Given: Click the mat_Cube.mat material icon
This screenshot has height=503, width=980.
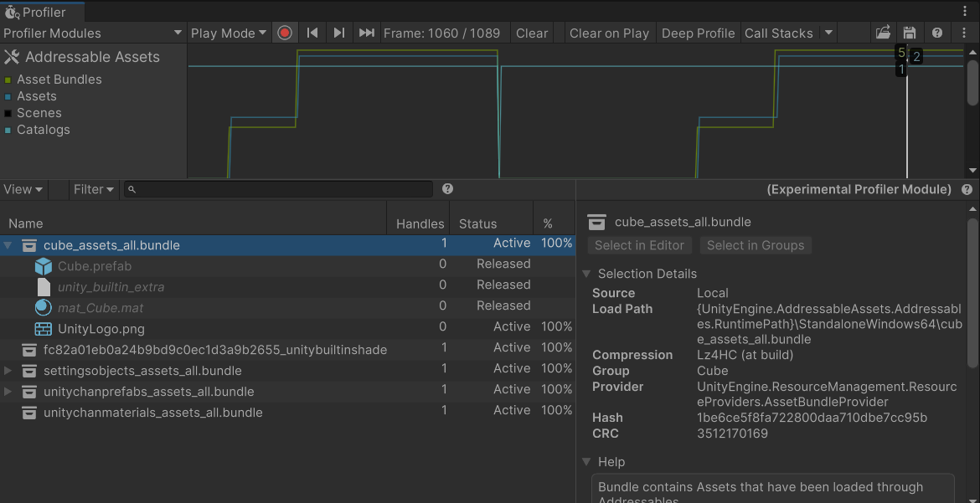Looking at the screenshot, I should click(43, 308).
